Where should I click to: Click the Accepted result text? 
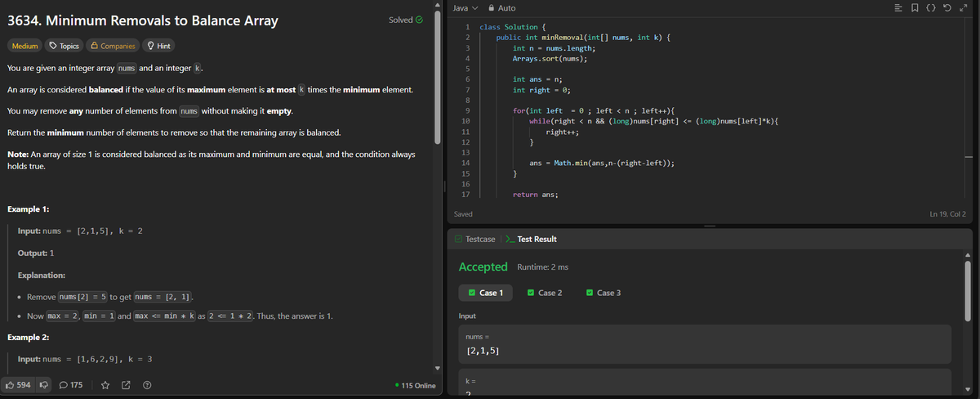[483, 267]
